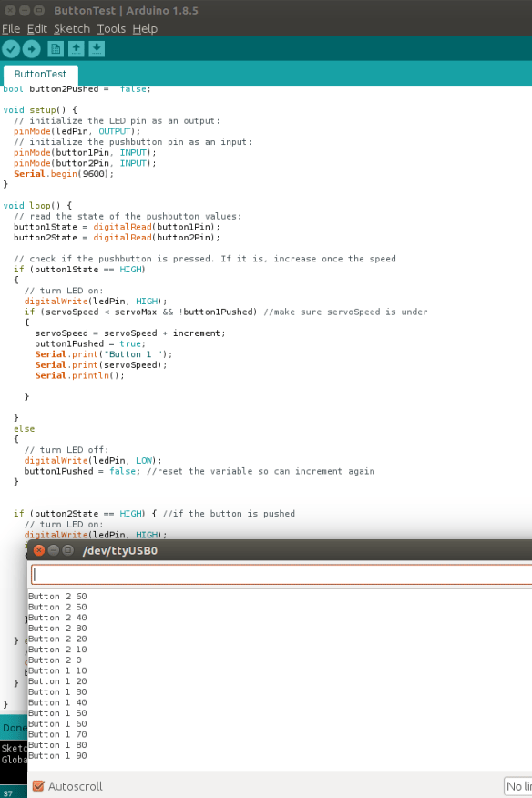Open the Sketch menu
This screenshot has height=798, width=532.
tap(72, 29)
